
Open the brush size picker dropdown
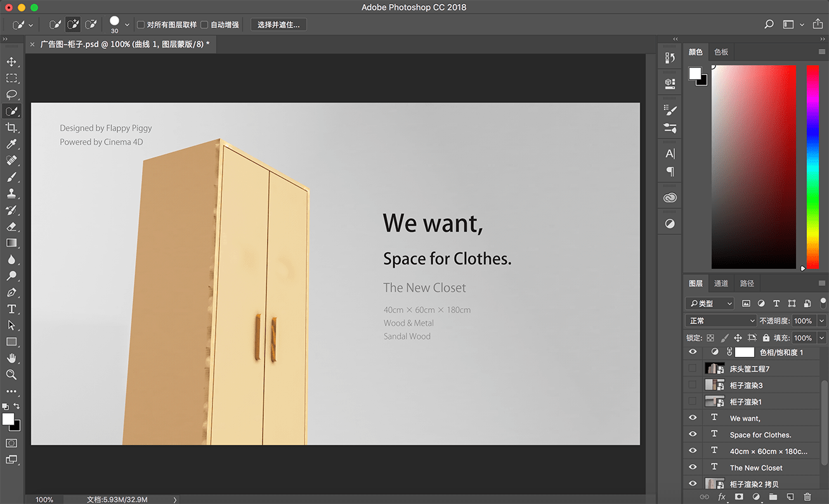(x=127, y=25)
